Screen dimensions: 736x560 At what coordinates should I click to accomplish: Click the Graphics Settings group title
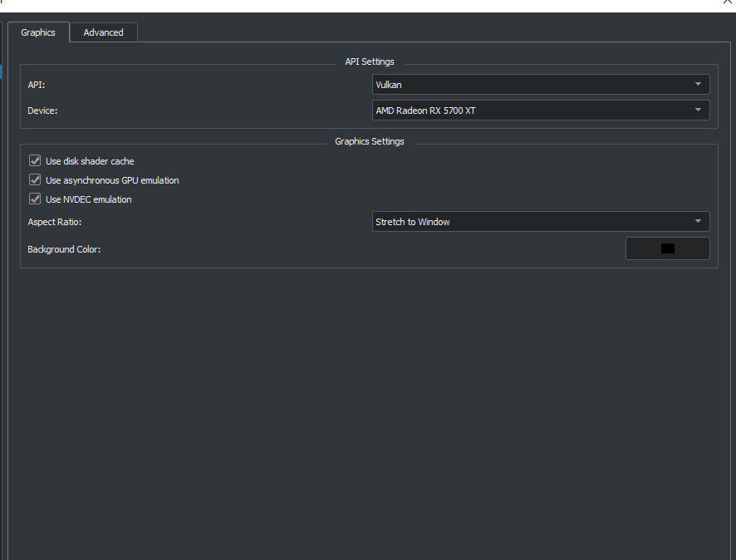pos(370,141)
